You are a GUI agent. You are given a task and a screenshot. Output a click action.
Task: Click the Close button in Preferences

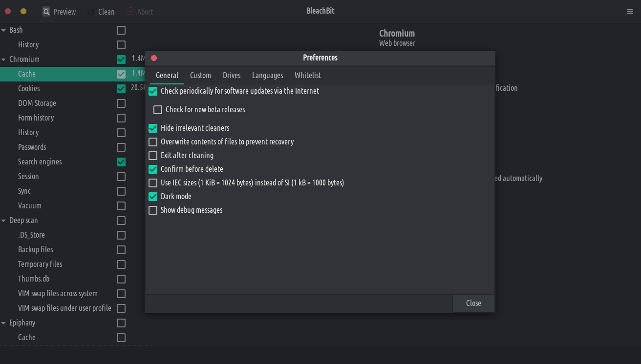click(x=473, y=303)
